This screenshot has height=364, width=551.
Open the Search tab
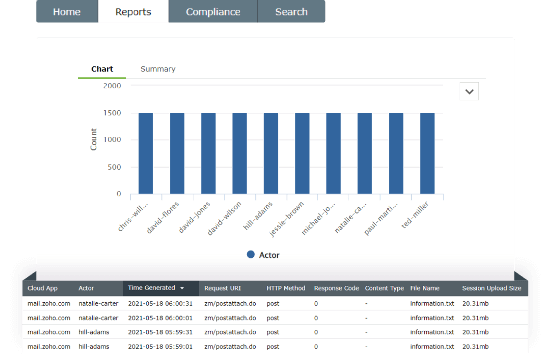(291, 12)
